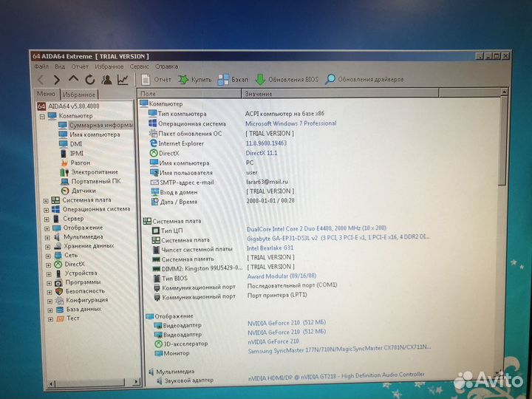Open the user profile icon in toolbar
The image size is (532, 399).
106,79
